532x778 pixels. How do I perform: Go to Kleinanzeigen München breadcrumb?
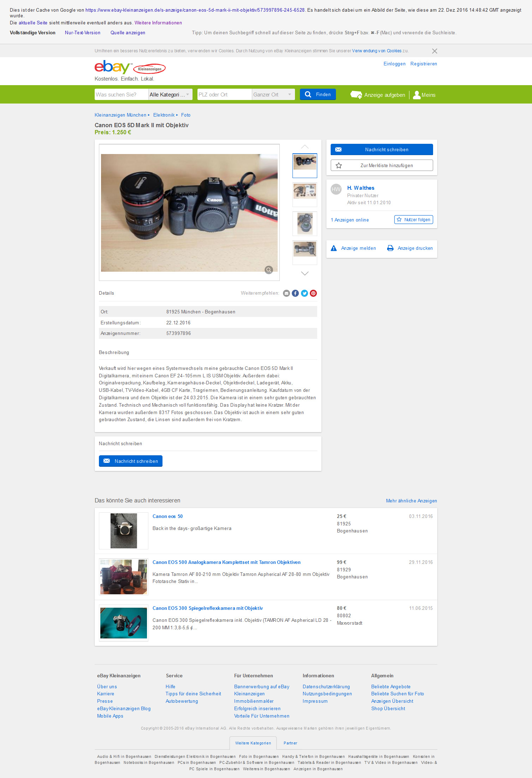click(x=120, y=115)
